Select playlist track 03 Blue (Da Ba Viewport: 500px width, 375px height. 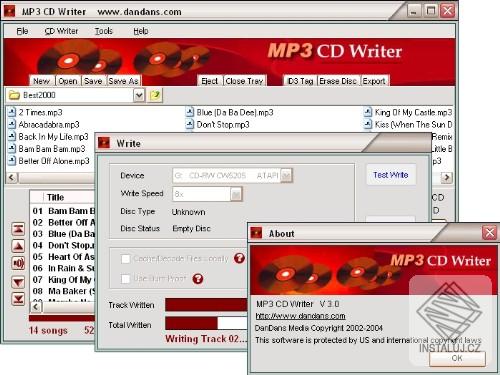64,234
